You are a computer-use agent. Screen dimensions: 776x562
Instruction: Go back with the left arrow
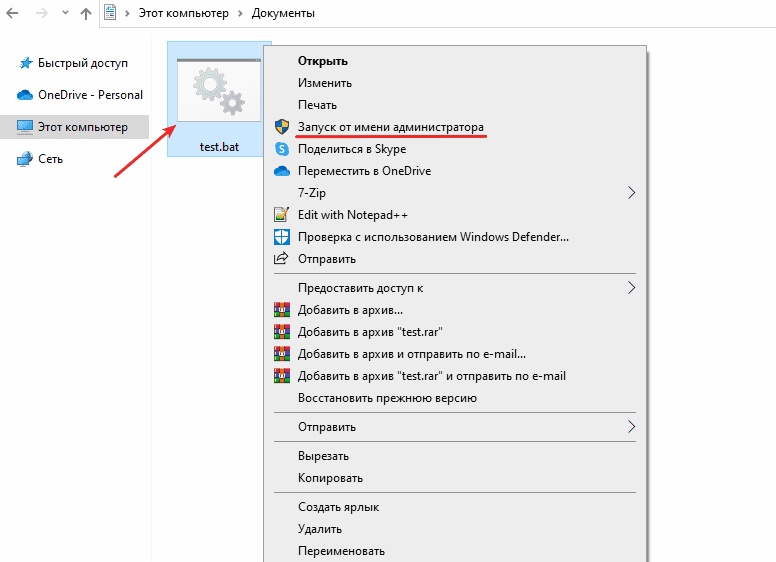[x=12, y=13]
